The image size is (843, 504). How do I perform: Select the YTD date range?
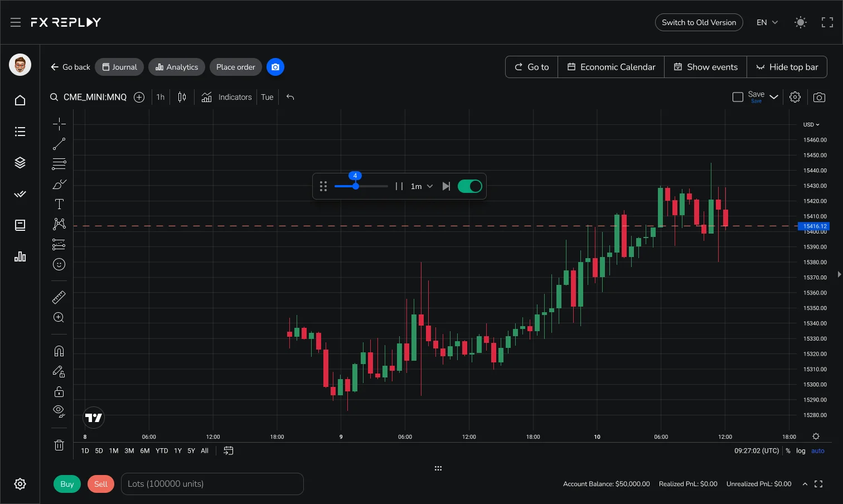point(162,450)
